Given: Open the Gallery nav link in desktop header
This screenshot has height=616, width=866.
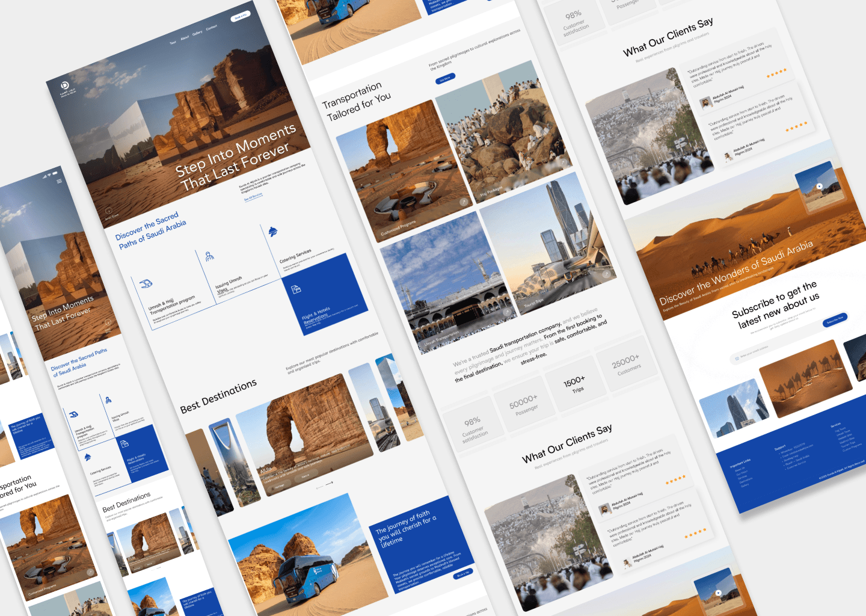Looking at the screenshot, I should pos(197,33).
